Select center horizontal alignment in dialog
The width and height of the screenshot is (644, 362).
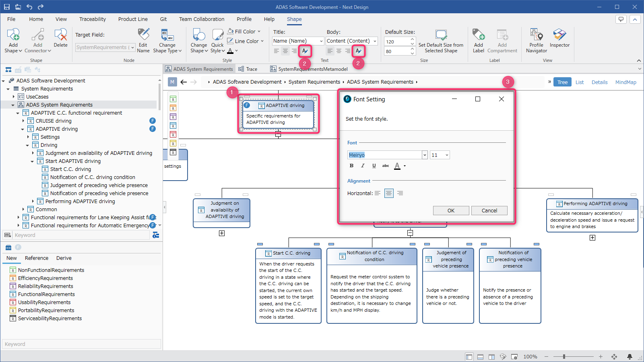tap(389, 193)
